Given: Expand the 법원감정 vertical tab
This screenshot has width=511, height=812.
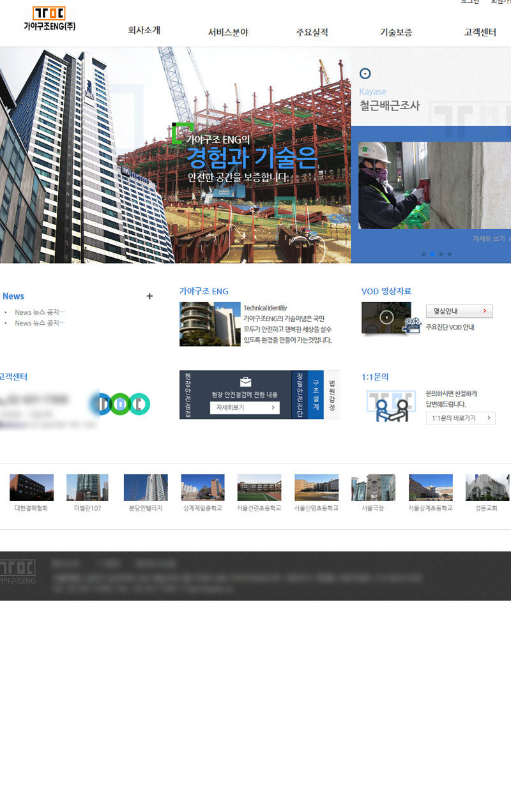Looking at the screenshot, I should pos(332,395).
